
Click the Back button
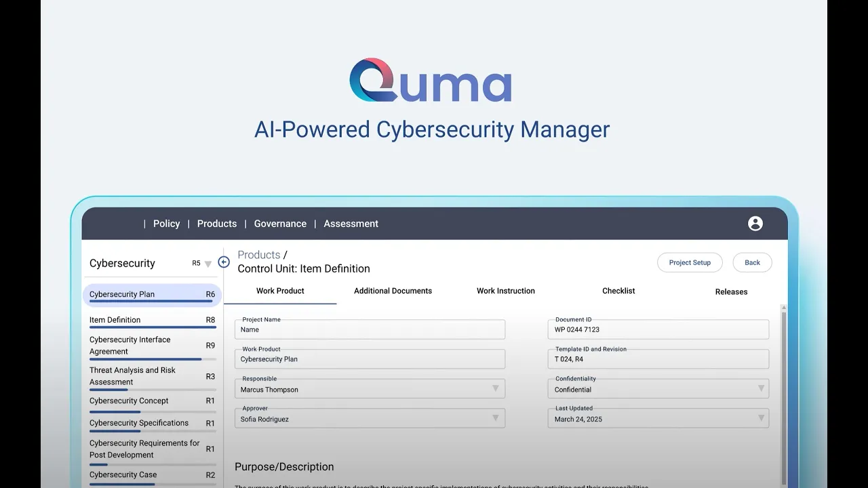[752, 262]
